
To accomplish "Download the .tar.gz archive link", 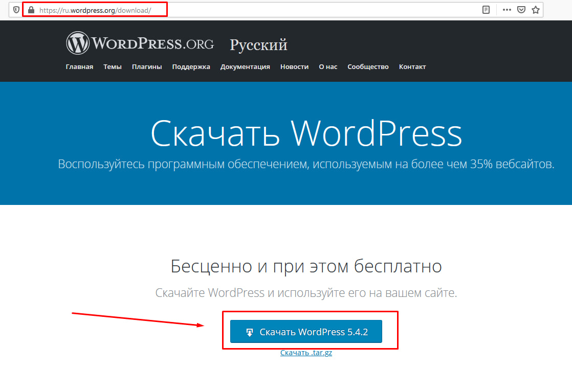I will coord(306,352).
